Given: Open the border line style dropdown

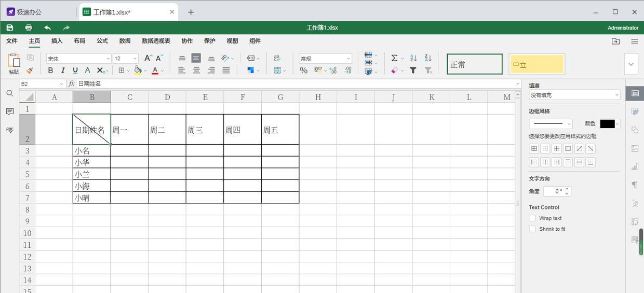Looking at the screenshot, I should click(x=551, y=123).
